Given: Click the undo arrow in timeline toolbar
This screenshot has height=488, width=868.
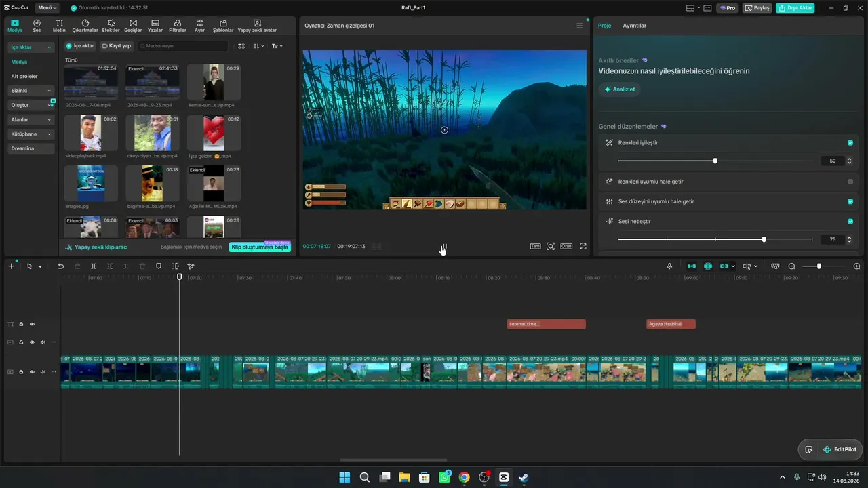Looking at the screenshot, I should (60, 266).
